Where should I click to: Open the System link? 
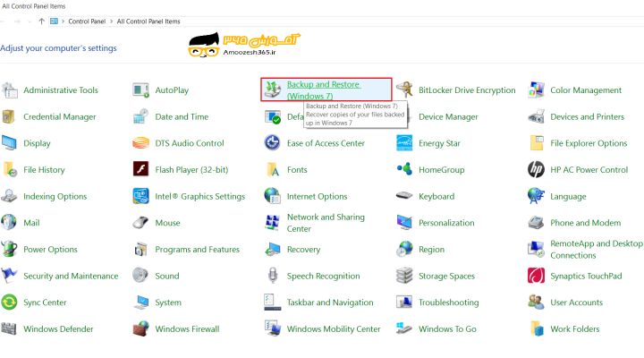point(168,303)
